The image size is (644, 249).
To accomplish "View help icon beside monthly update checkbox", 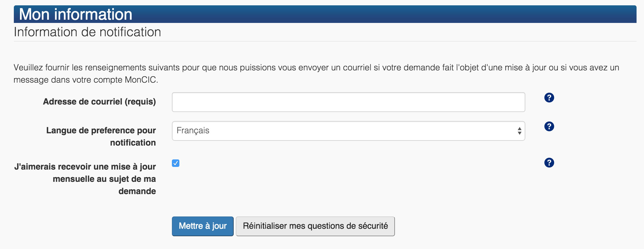I will tap(549, 163).
